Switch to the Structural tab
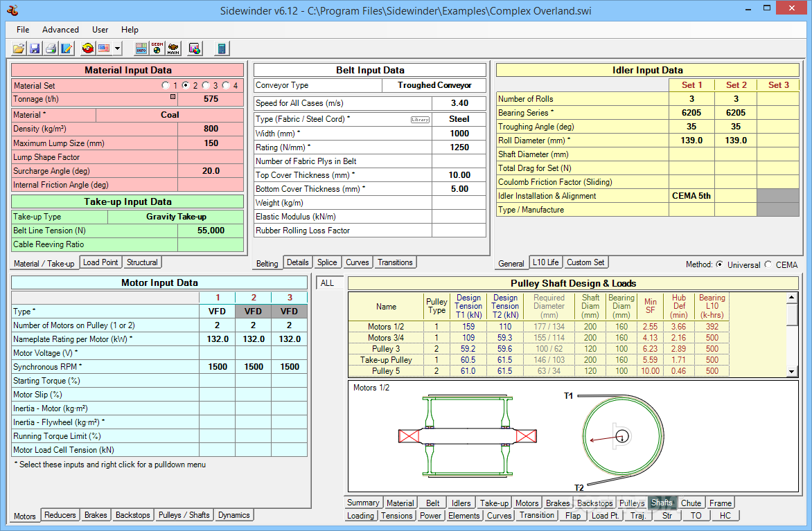Viewport: 812px width, 531px height. [142, 262]
